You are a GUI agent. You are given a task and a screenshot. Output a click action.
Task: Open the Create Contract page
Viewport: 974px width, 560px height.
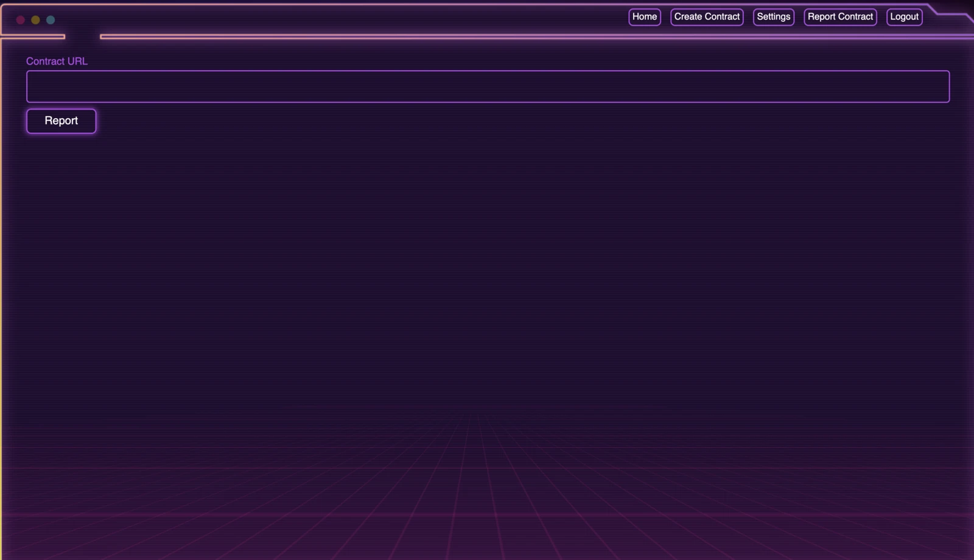(x=707, y=17)
